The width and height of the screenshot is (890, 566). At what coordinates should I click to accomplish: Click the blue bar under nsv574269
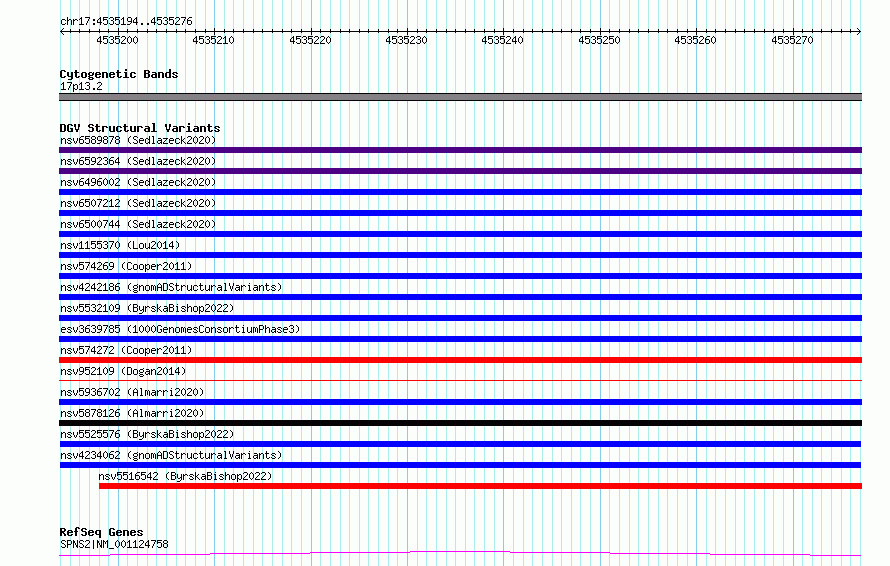click(x=460, y=276)
